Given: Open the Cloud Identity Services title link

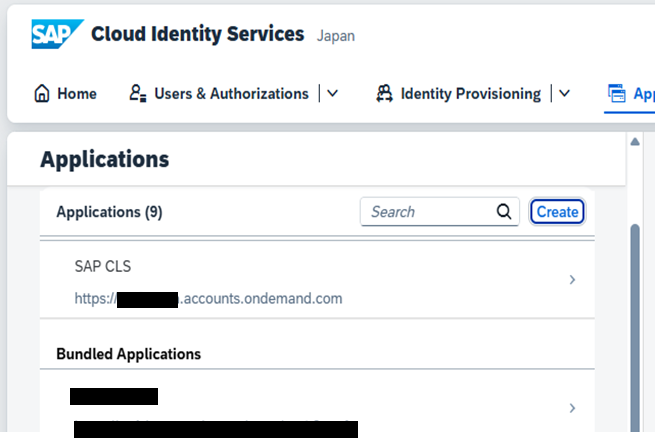Looking at the screenshot, I should (197, 34).
